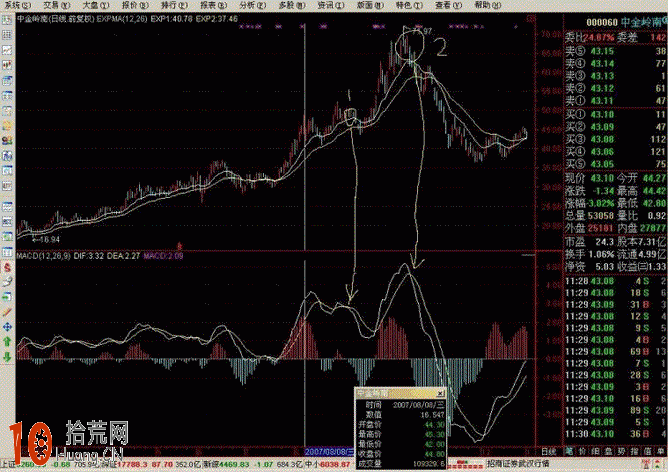Switch to the 笔 tab
The width and height of the screenshot is (668, 472).
pos(569,451)
